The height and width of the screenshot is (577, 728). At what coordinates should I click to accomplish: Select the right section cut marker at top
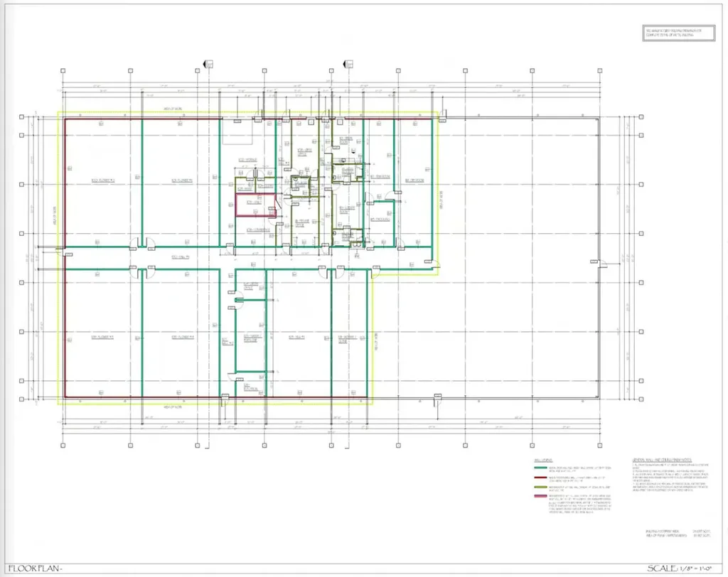coord(348,63)
